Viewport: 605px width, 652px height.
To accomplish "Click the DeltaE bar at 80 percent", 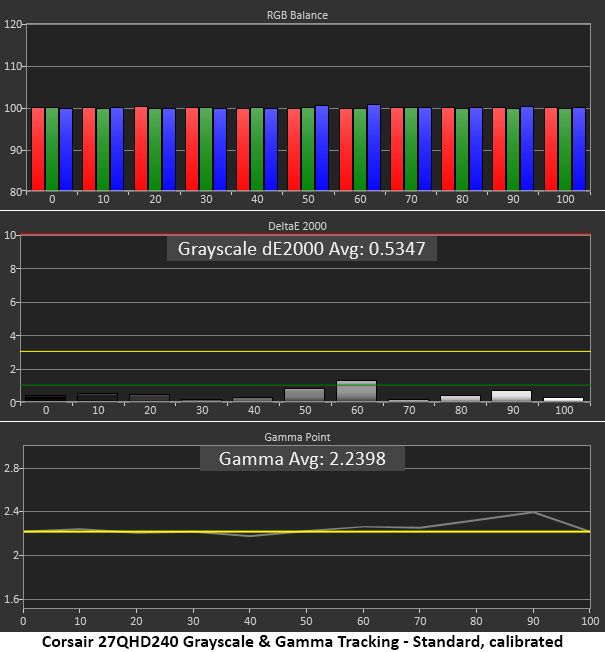I will point(460,398).
